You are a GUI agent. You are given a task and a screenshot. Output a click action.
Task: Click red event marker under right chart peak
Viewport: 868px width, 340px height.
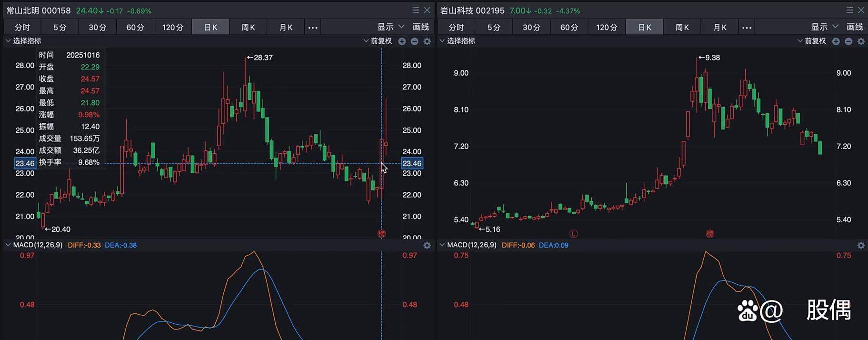[709, 234]
